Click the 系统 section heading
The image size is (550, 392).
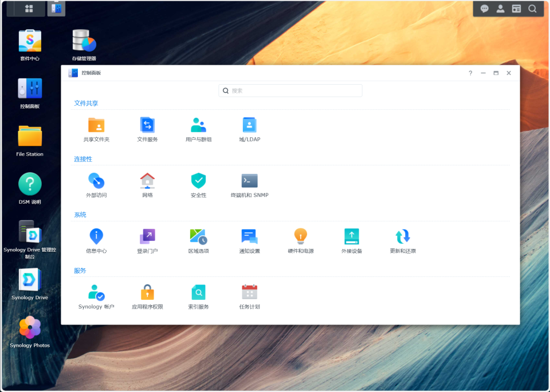click(80, 215)
